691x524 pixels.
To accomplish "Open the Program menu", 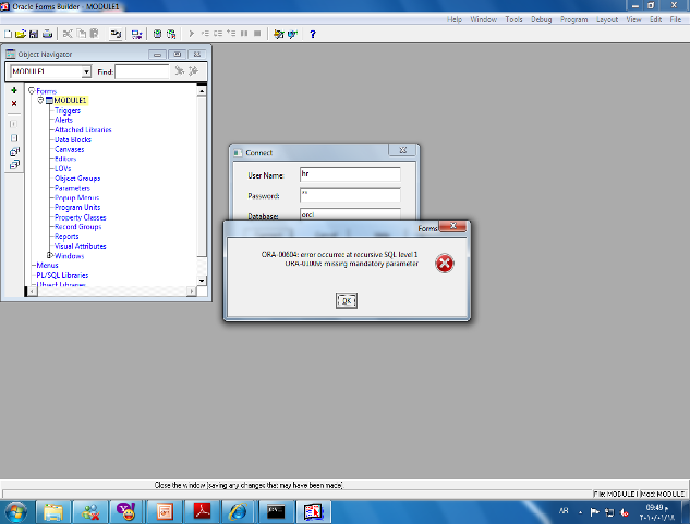I will 574,19.
